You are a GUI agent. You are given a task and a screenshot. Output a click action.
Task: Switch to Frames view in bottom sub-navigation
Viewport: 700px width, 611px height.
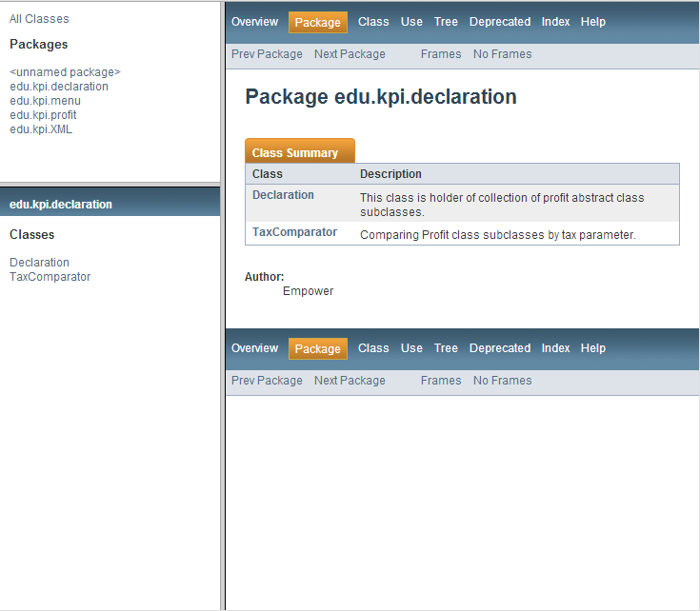pos(441,381)
